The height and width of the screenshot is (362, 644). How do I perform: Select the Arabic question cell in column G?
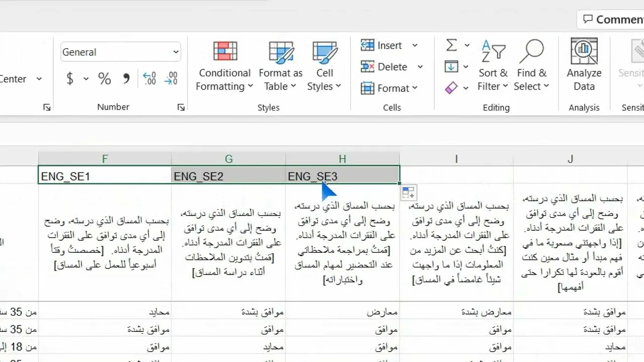click(x=228, y=243)
